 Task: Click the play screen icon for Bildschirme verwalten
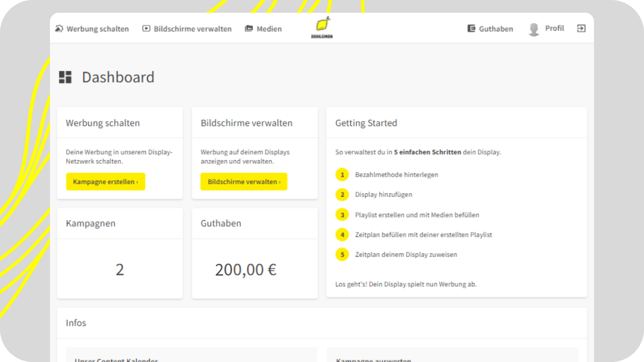point(146,28)
